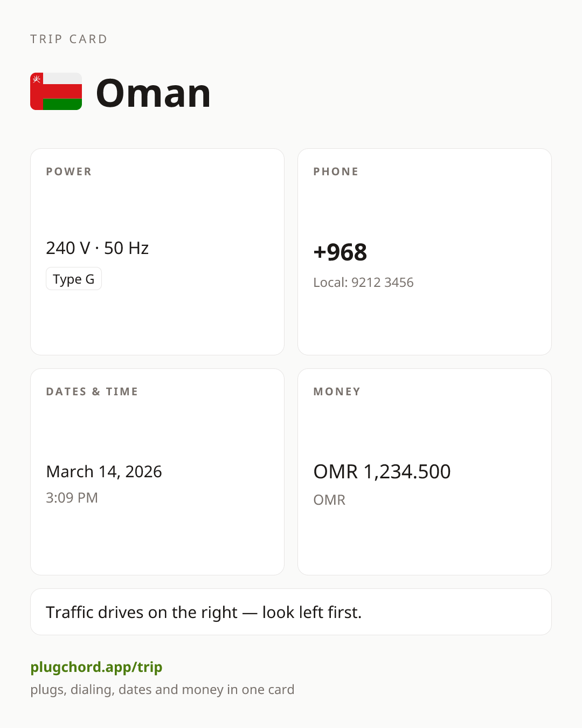The width and height of the screenshot is (582, 728).
Task: Click the MONEY card header
Action: [337, 392]
